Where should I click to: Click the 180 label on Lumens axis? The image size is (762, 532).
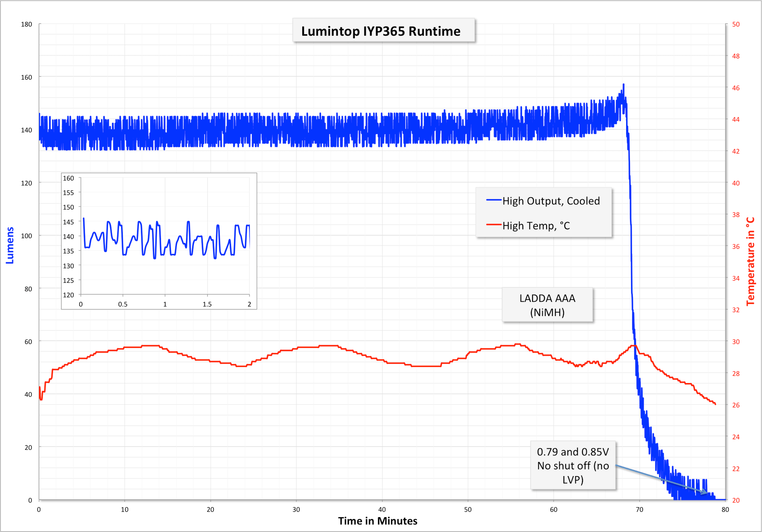coord(27,25)
